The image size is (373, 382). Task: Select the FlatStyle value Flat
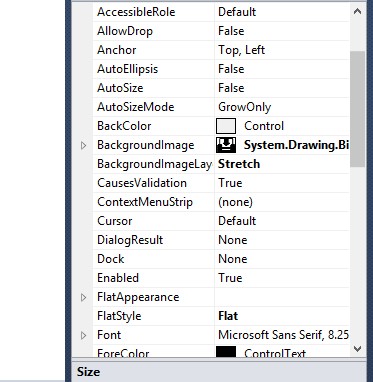click(x=228, y=316)
